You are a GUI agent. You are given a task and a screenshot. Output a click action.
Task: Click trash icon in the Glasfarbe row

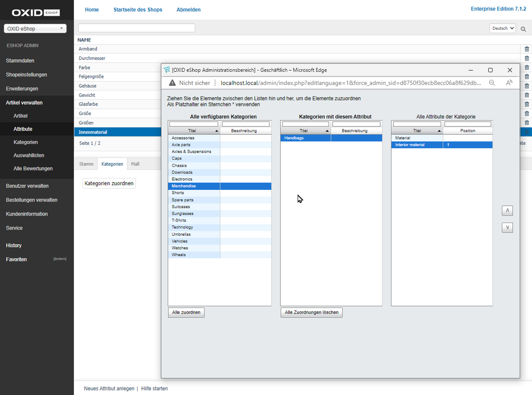pos(526,104)
